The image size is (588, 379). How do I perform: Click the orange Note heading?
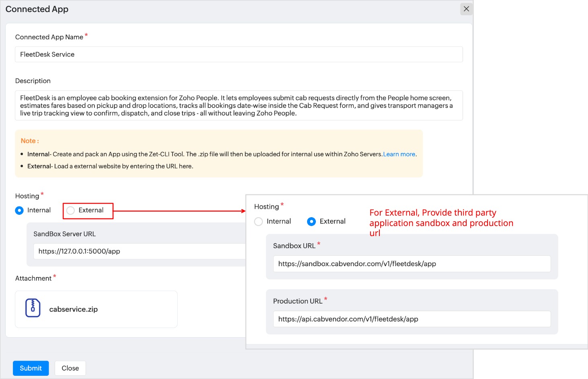coord(30,141)
